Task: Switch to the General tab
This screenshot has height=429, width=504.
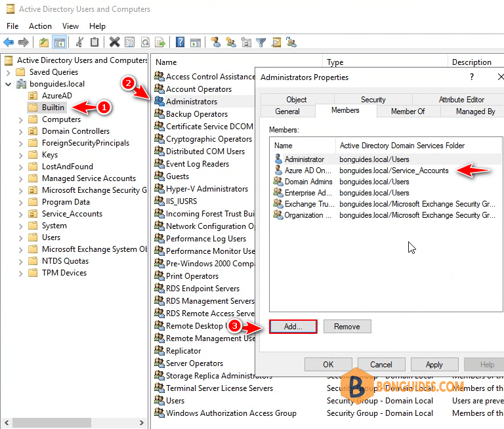Action: point(287,112)
